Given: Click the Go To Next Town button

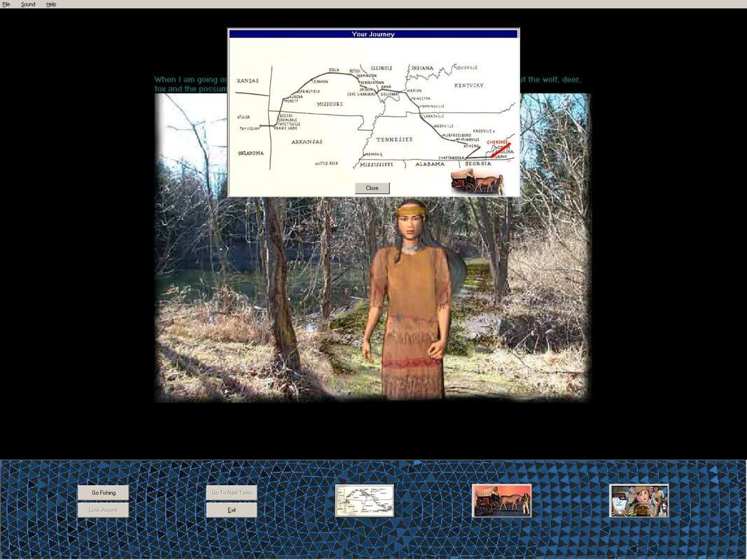Looking at the screenshot, I should (232, 493).
